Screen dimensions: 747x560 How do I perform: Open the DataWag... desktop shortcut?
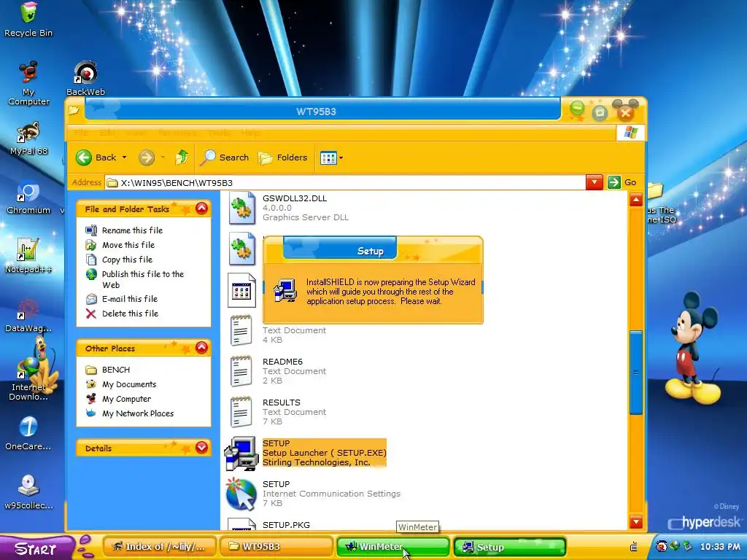pyautogui.click(x=28, y=315)
